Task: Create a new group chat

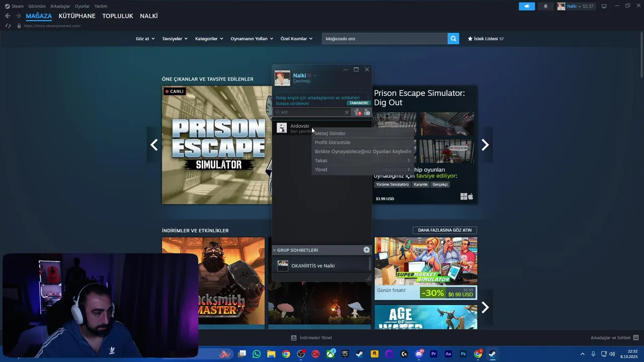Action: pyautogui.click(x=366, y=250)
